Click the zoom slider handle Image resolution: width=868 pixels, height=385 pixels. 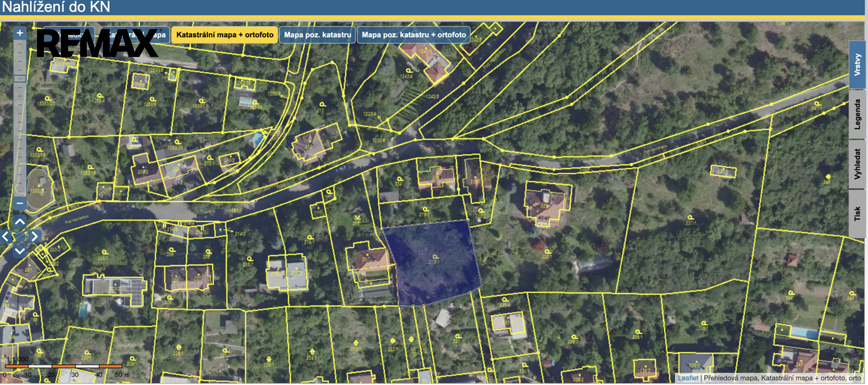[20, 78]
